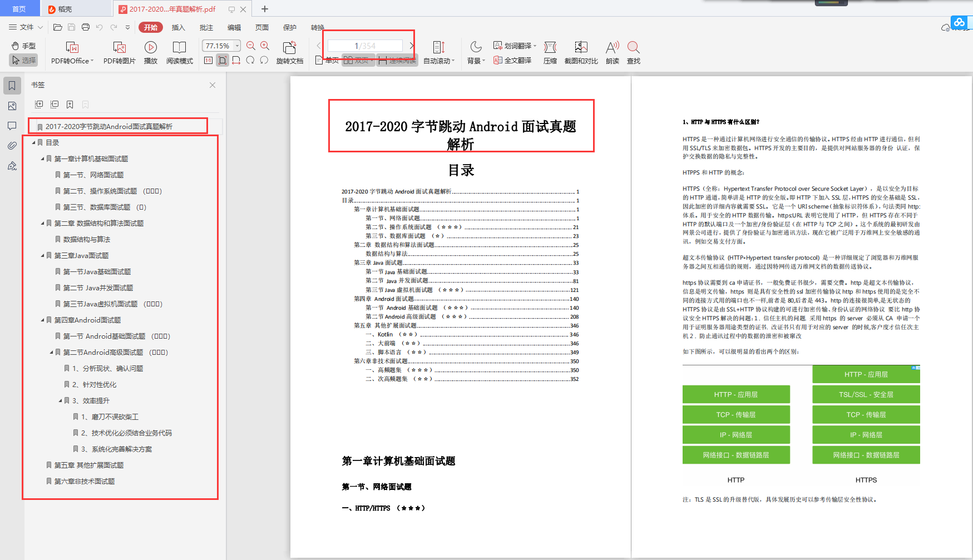
Task: Collapse 3、效率提升 bookmark node
Action: coord(60,400)
